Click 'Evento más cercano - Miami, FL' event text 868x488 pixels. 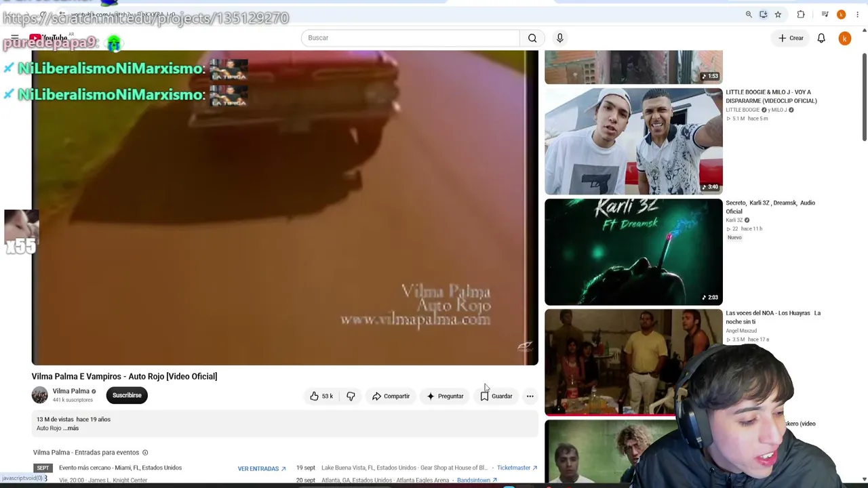pyautogui.click(x=120, y=468)
